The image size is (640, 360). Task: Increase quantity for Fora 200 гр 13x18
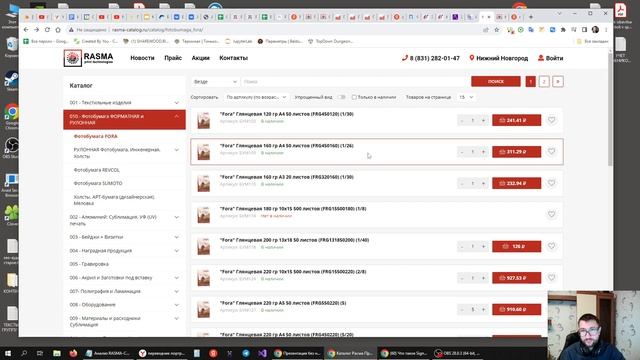tap(483, 246)
